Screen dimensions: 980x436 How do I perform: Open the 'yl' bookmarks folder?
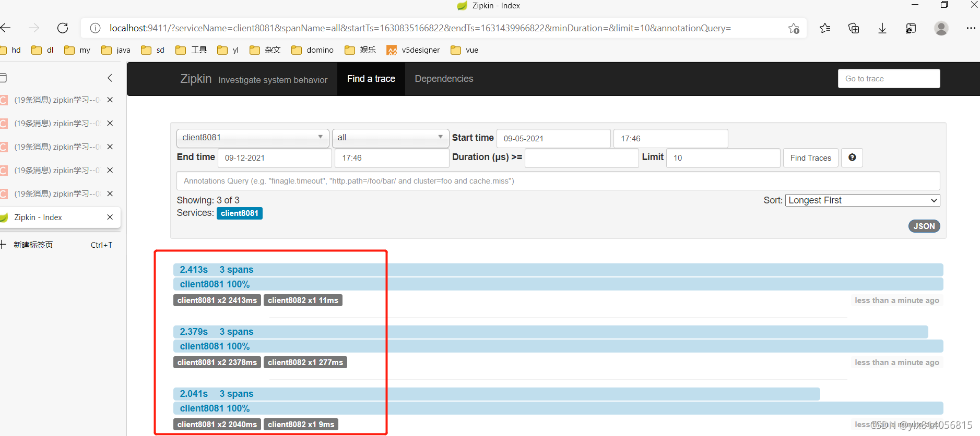click(228, 50)
